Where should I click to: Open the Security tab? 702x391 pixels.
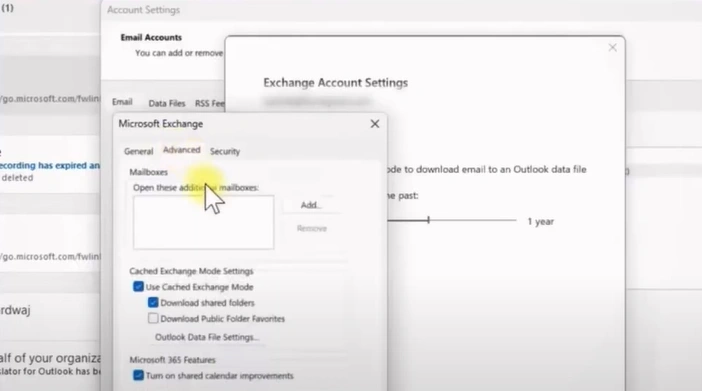point(225,151)
